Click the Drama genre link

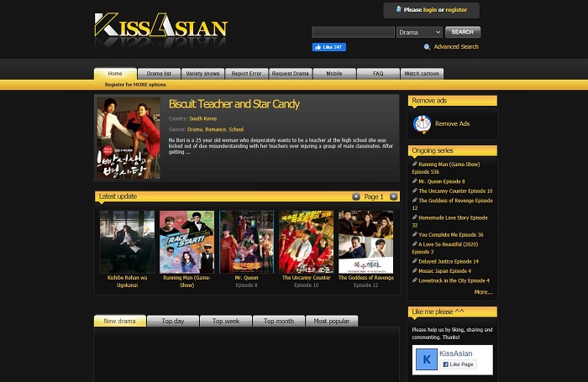click(x=195, y=129)
